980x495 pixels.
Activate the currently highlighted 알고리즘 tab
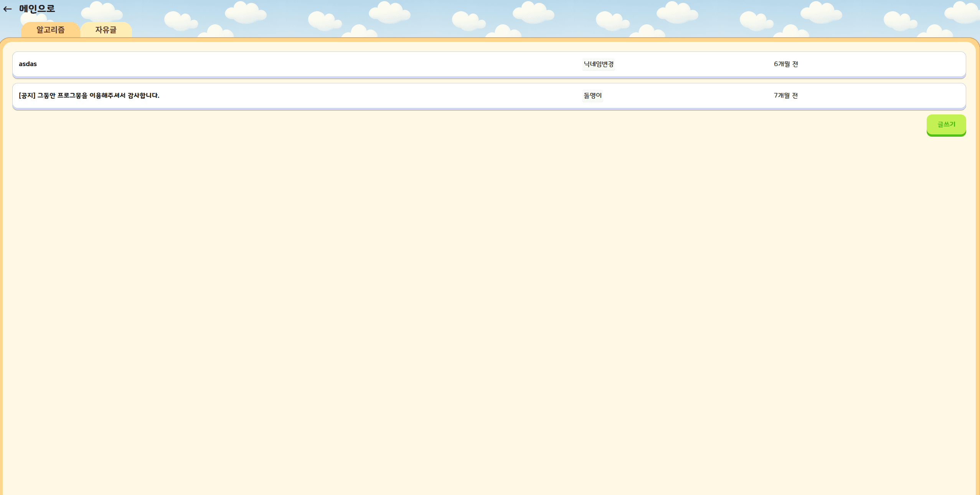coord(50,30)
